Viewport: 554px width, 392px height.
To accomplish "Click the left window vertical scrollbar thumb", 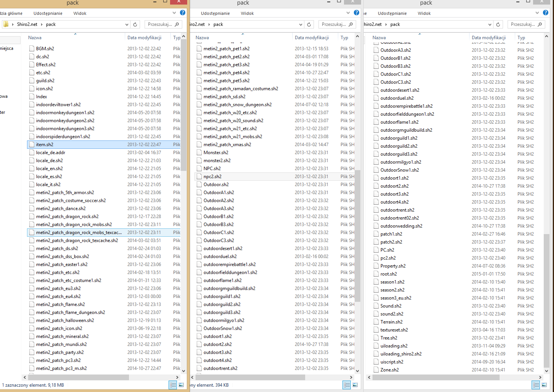I will coord(183,105).
